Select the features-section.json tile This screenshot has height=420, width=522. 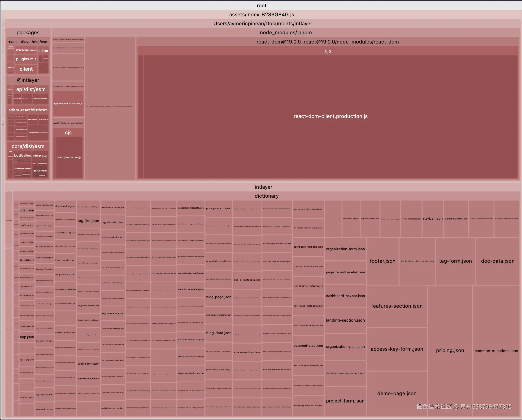(x=397, y=306)
